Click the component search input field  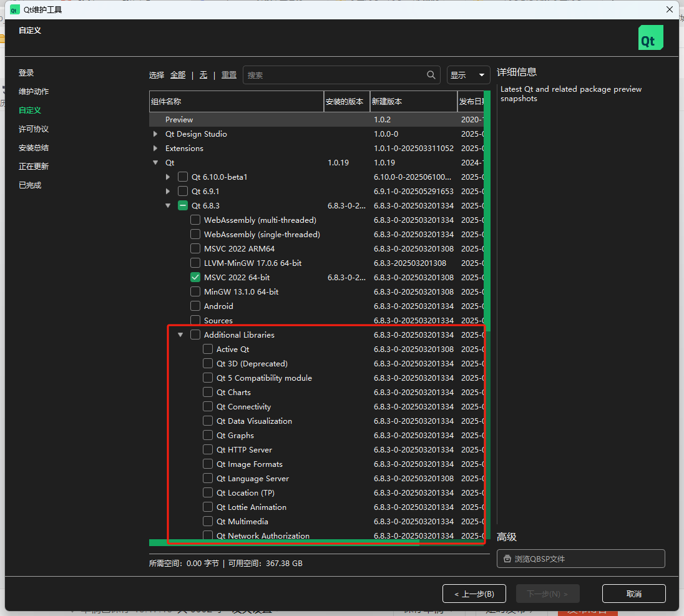pos(341,75)
